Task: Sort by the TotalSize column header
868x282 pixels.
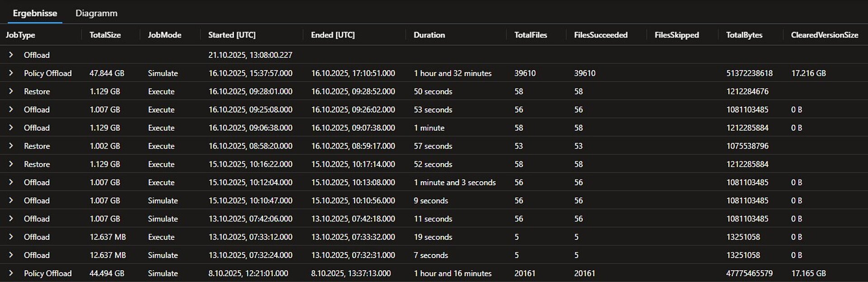Action: pyautogui.click(x=104, y=35)
